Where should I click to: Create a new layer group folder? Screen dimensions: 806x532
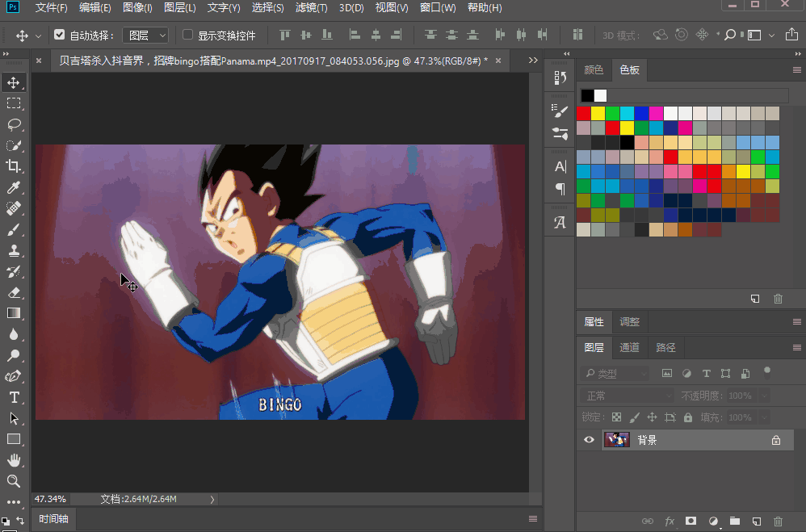pos(735,521)
